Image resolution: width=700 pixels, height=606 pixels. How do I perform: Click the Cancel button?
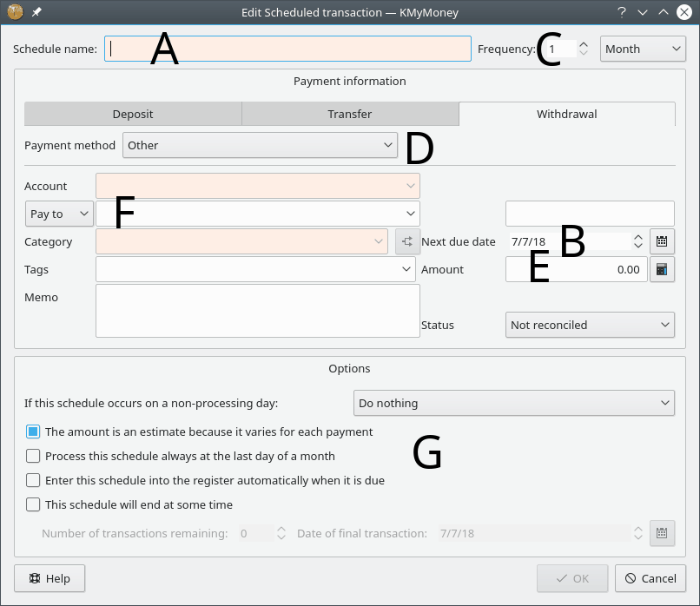650,578
